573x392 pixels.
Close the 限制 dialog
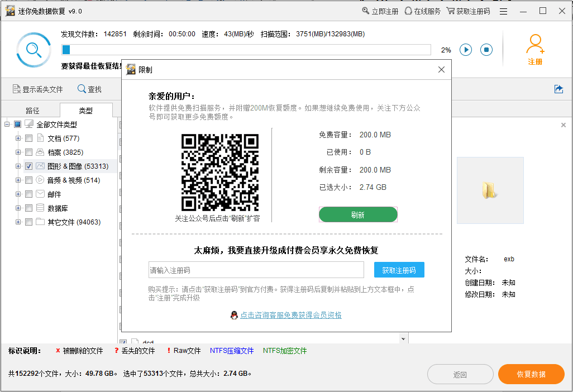point(441,69)
